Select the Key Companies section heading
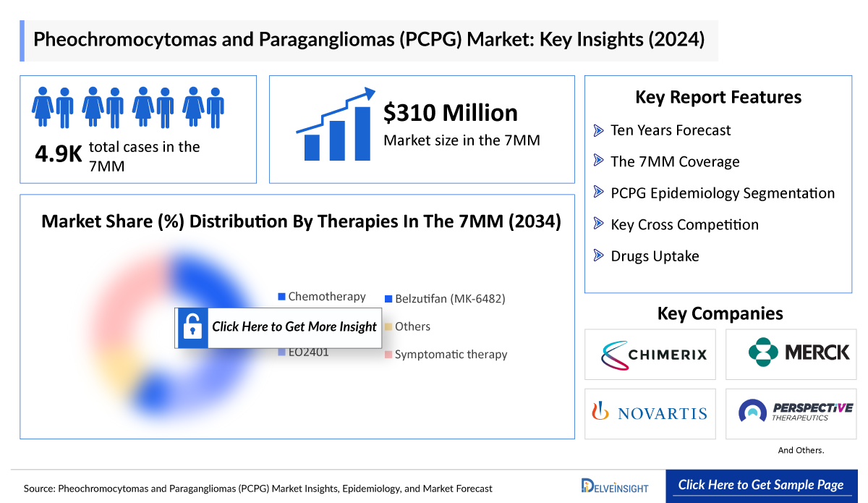This screenshot has width=868, height=503. coord(719,313)
